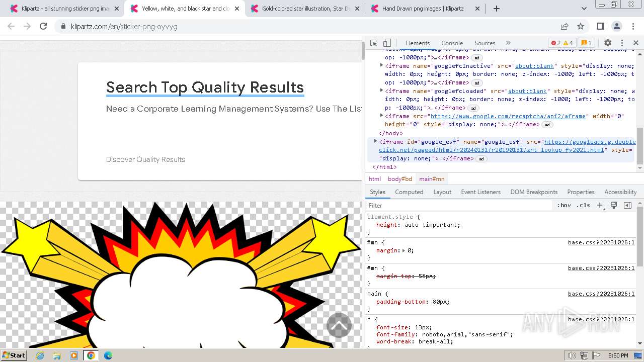Open the googleads doubleclick zrt_lookup URL
Viewport: 644px width, 362px height.
click(507, 146)
